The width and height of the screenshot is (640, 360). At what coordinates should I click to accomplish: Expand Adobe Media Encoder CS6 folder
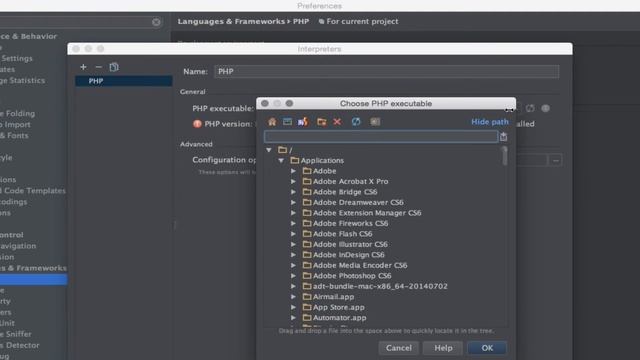(x=293, y=265)
